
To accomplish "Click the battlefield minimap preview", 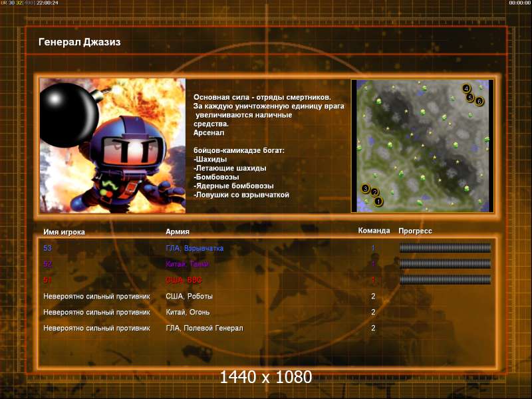I will pyautogui.click(x=422, y=146).
